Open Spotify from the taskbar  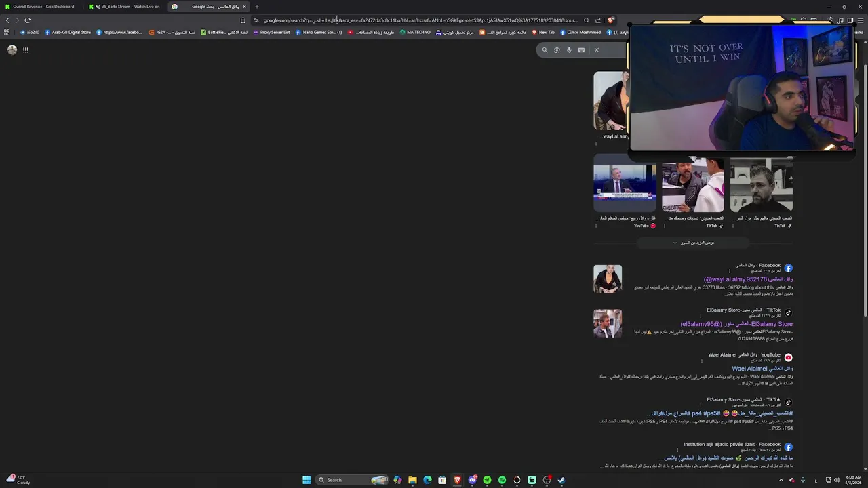pos(502,480)
